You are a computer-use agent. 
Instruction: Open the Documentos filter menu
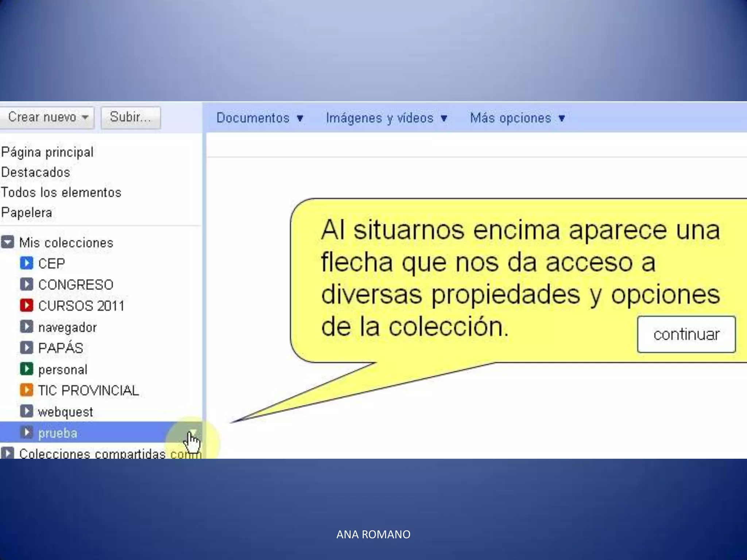point(259,118)
